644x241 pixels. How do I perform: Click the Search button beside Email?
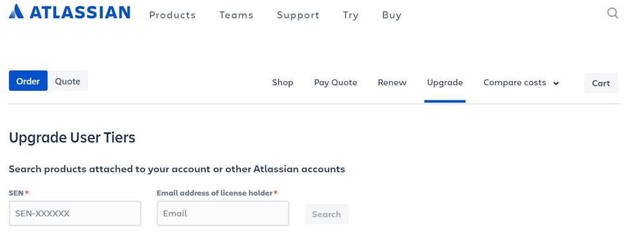(x=327, y=214)
